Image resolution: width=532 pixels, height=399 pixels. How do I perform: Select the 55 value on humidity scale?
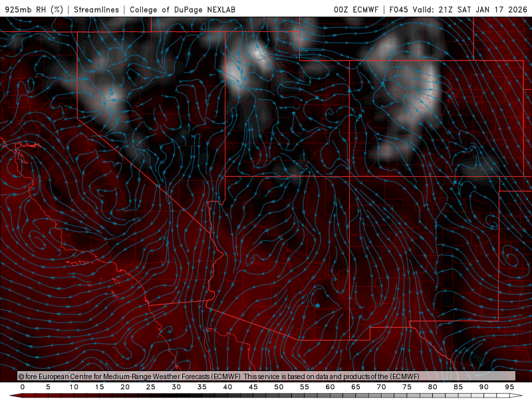tap(305, 387)
